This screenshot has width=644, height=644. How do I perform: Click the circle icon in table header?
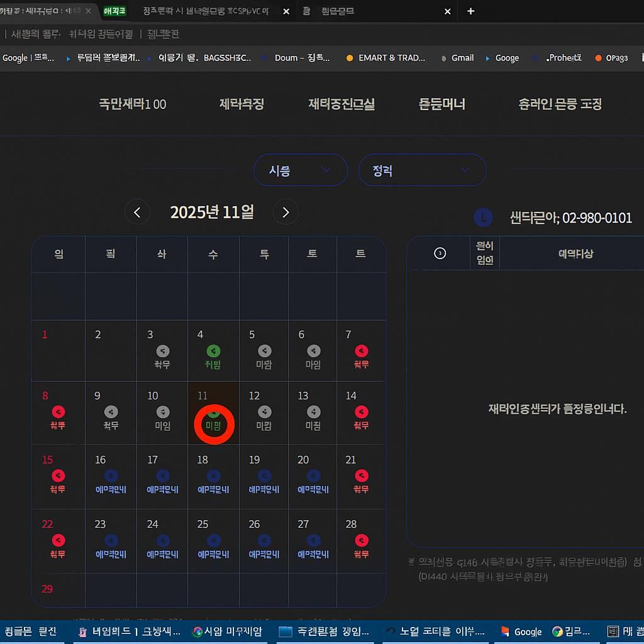click(x=440, y=253)
